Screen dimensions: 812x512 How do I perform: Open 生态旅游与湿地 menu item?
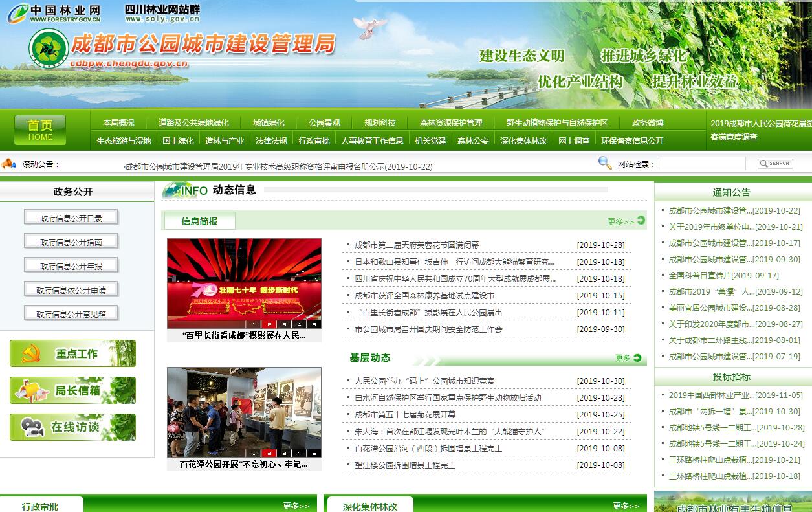coord(124,140)
